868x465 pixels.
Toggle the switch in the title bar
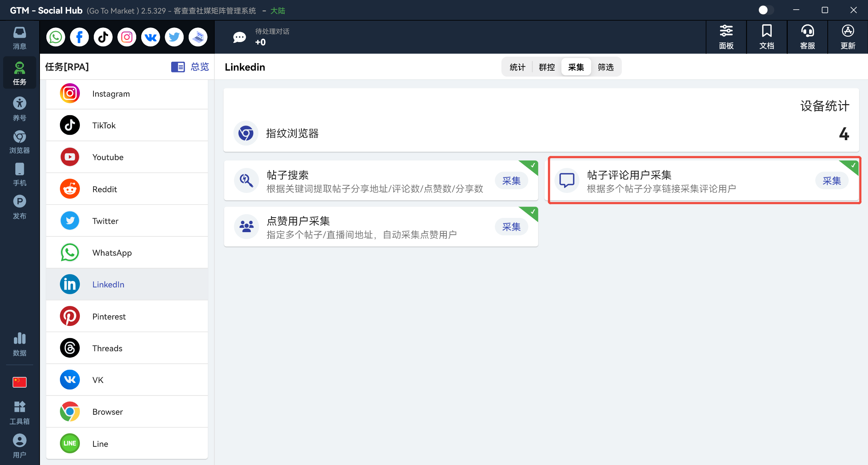766,10
